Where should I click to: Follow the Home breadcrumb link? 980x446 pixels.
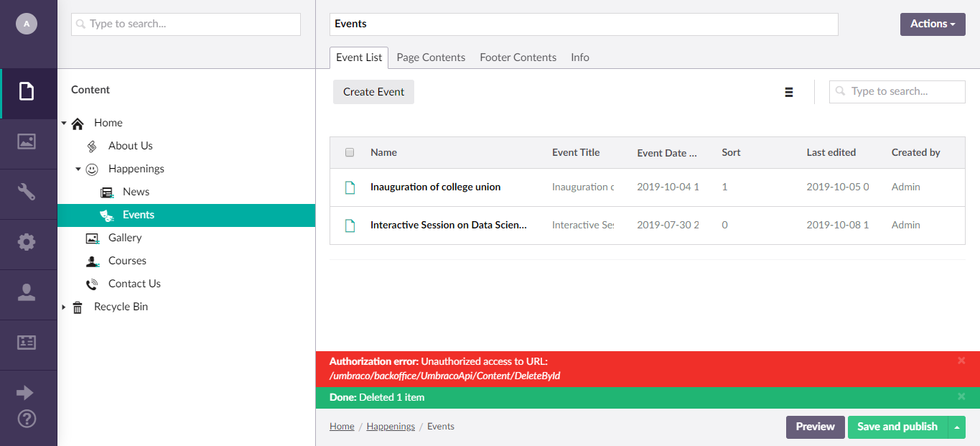[342, 426]
